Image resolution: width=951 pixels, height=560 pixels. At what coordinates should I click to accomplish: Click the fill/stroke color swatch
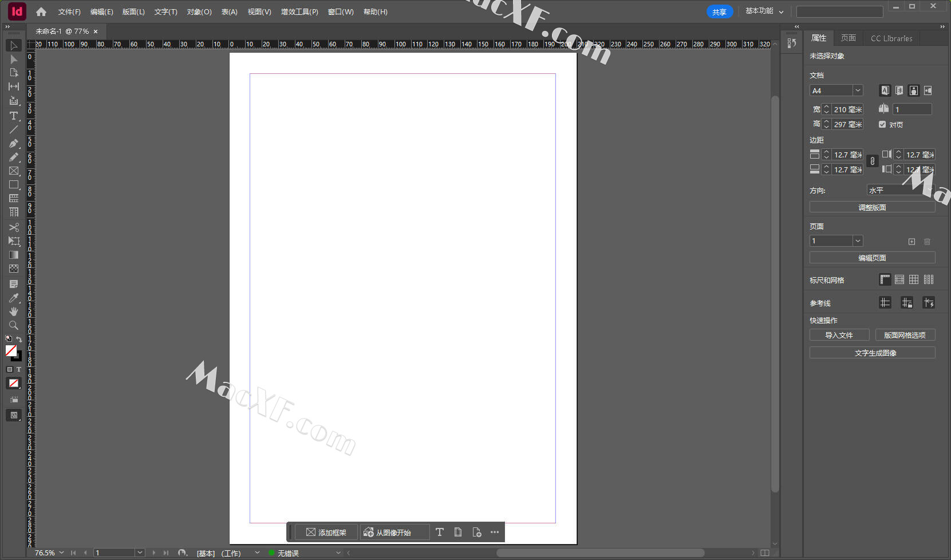click(11, 350)
